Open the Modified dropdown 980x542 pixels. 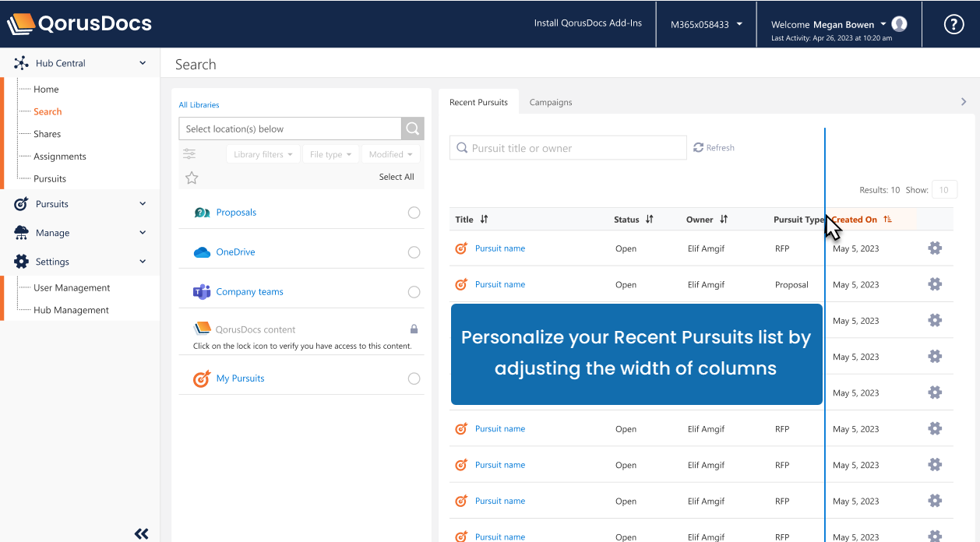pyautogui.click(x=391, y=154)
